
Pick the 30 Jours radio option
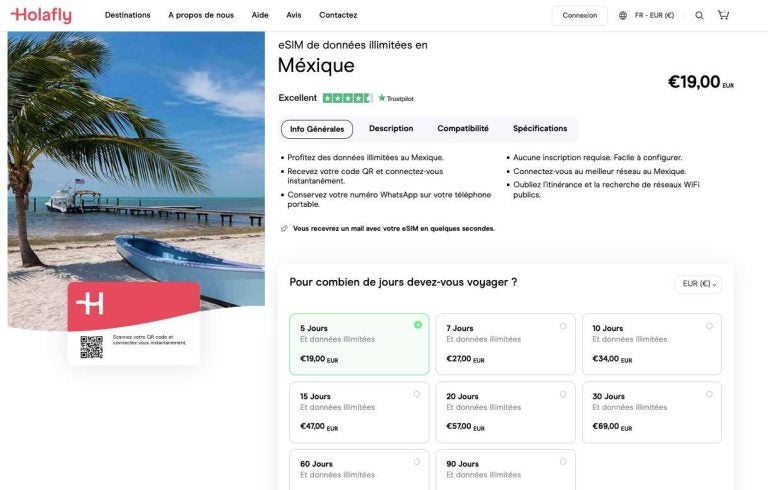709,393
